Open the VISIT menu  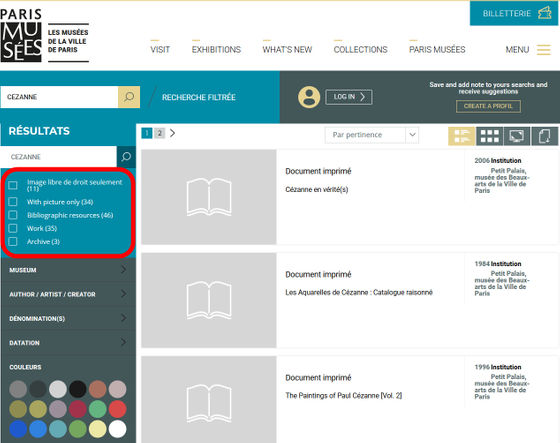click(160, 50)
